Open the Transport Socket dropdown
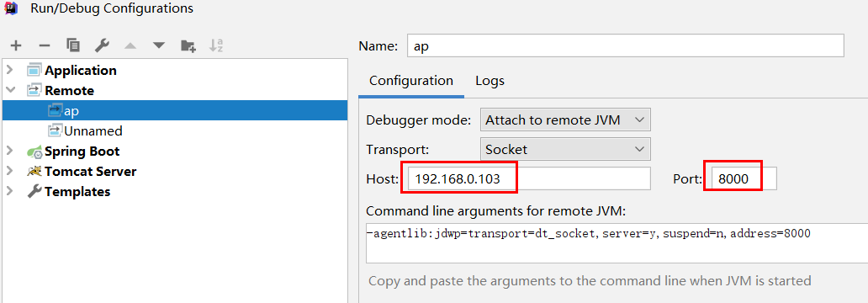The height and width of the screenshot is (303, 868). tap(565, 149)
